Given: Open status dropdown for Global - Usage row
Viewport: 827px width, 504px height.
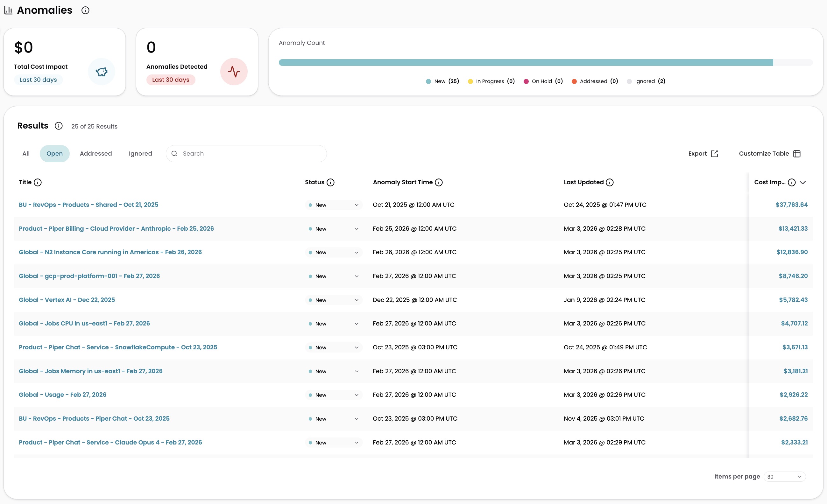Looking at the screenshot, I should (x=334, y=395).
